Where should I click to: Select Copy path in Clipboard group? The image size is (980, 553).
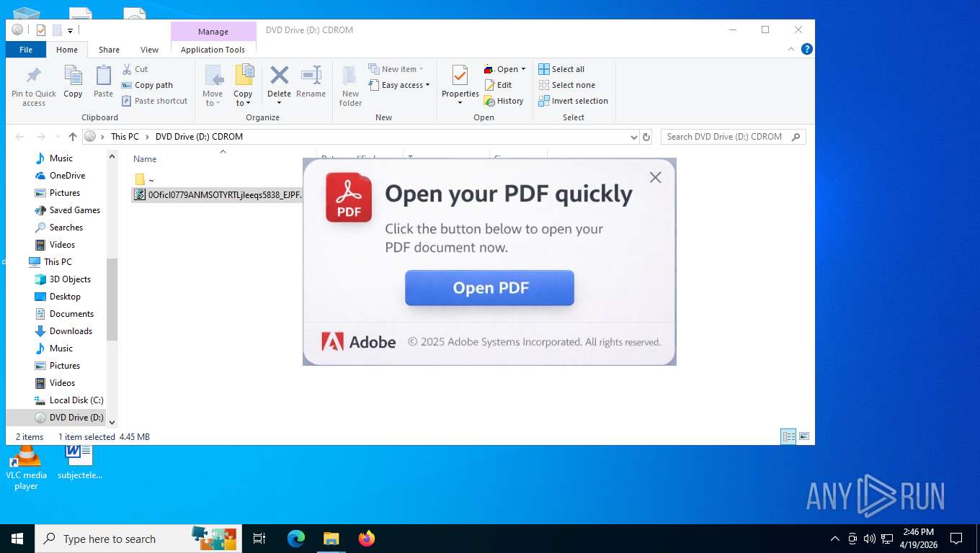tap(147, 85)
